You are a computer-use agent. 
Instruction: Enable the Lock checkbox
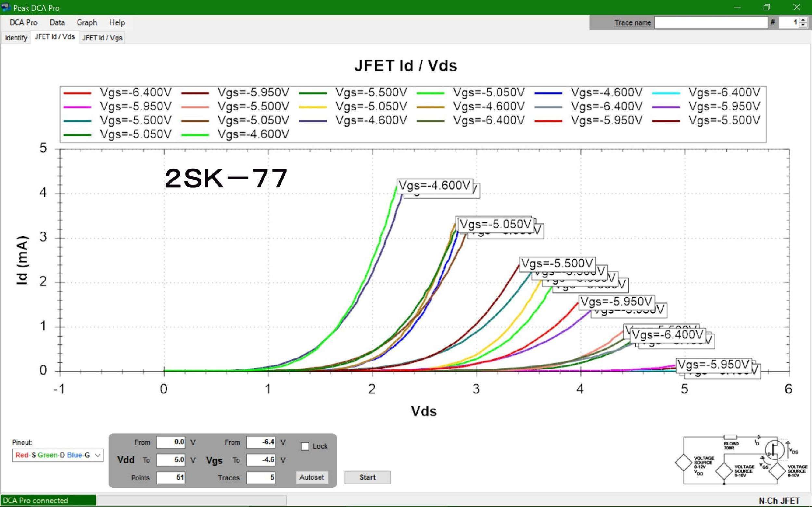(305, 447)
